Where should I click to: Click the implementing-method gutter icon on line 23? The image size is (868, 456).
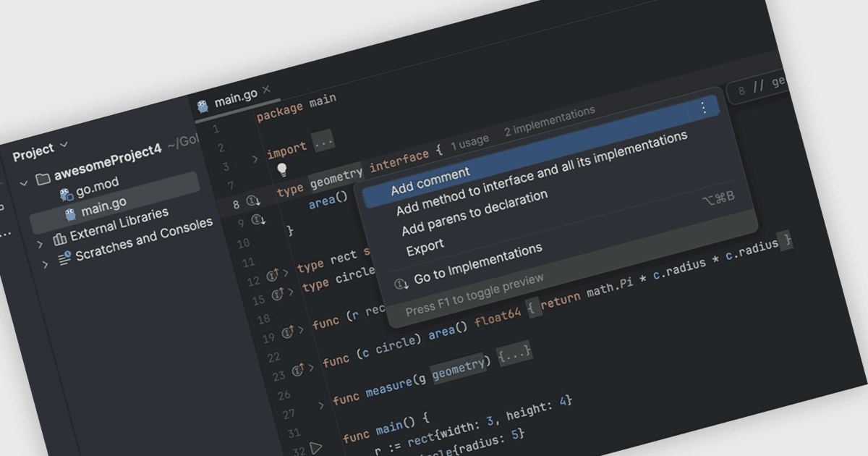click(x=297, y=371)
